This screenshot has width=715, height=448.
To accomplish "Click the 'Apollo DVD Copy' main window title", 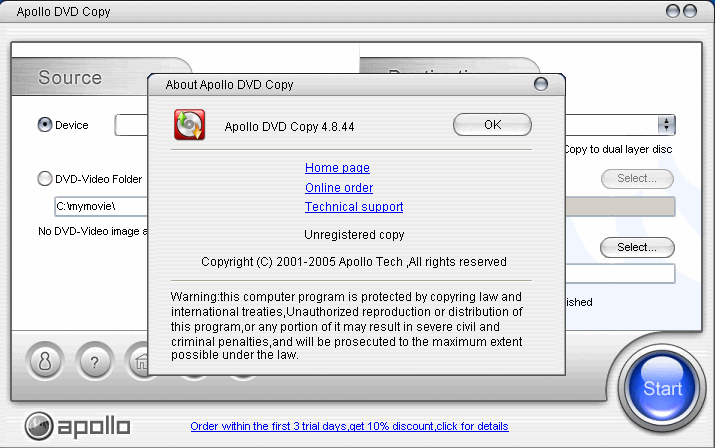I will click(x=63, y=11).
